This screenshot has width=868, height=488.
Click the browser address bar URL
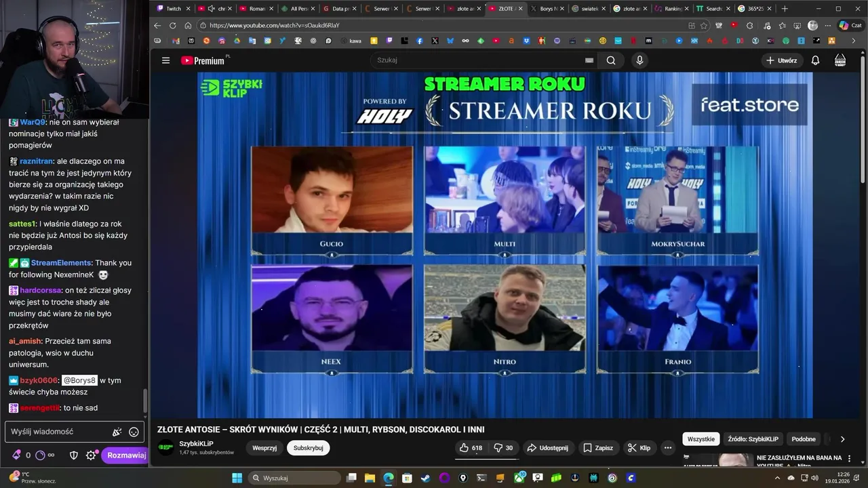tap(274, 25)
